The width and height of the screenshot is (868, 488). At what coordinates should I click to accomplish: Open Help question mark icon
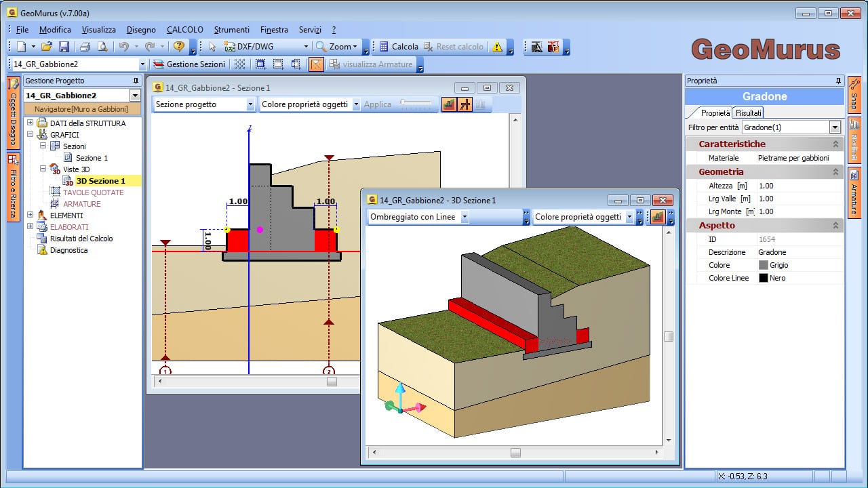point(179,47)
